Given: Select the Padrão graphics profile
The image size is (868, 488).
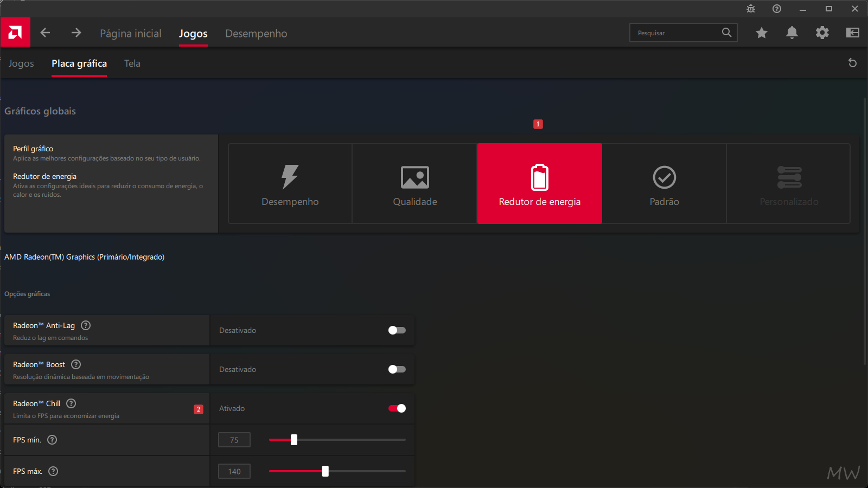Looking at the screenshot, I should pyautogui.click(x=665, y=183).
